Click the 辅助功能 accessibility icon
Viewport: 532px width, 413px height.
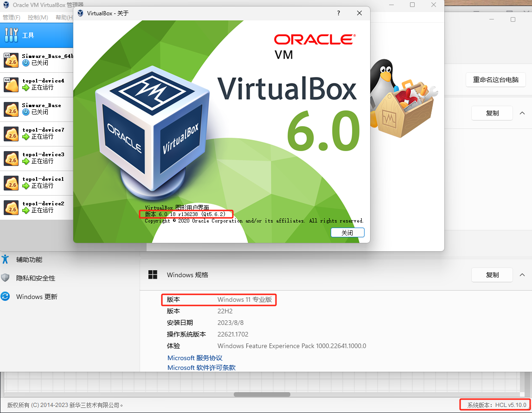5,260
